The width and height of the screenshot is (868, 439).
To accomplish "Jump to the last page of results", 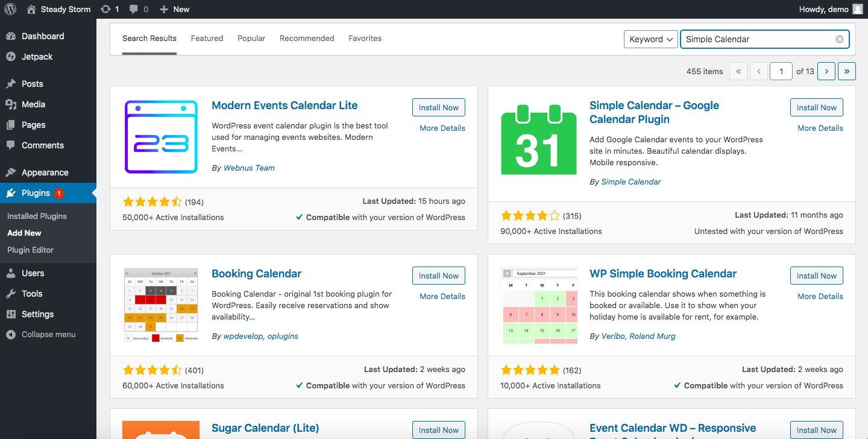I will [x=847, y=71].
